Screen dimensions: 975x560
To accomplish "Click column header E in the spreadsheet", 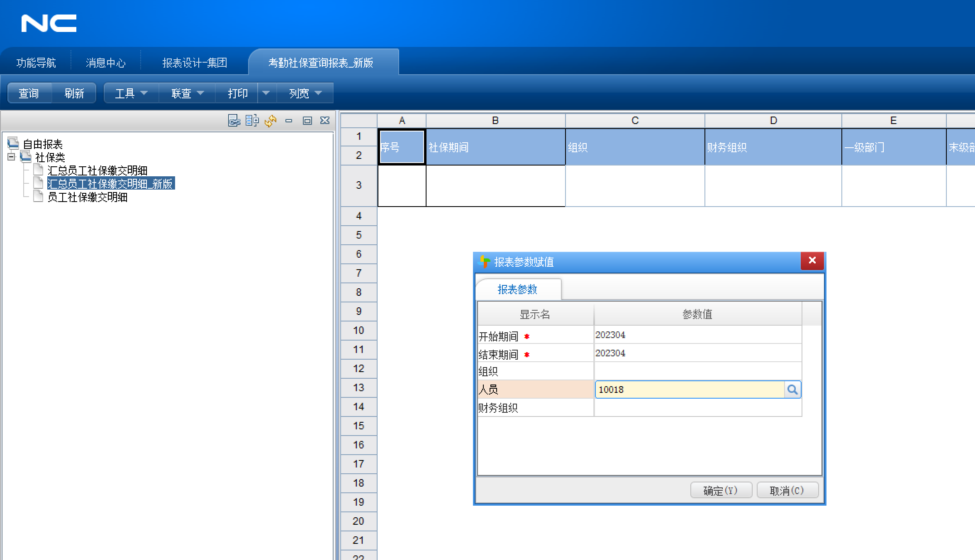I will coord(894,121).
